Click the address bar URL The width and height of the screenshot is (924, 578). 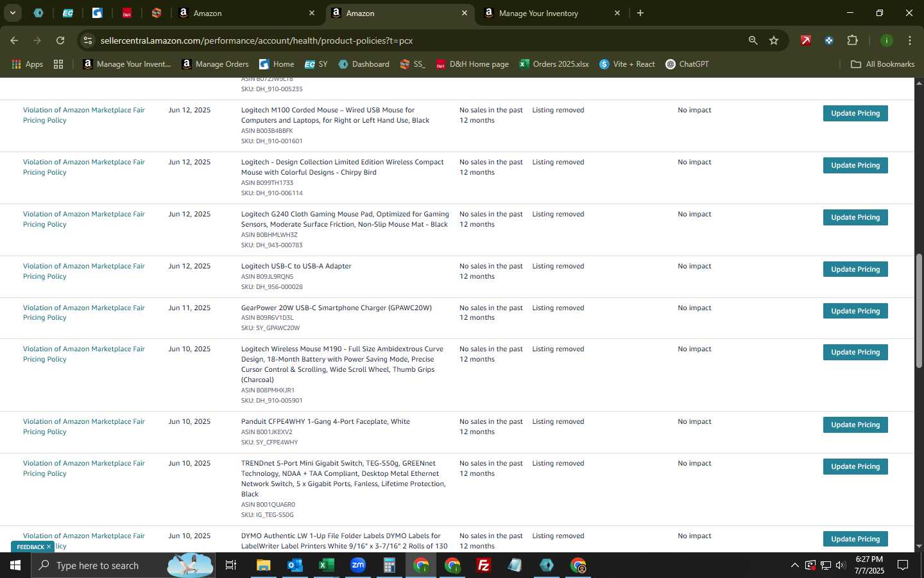click(x=257, y=40)
